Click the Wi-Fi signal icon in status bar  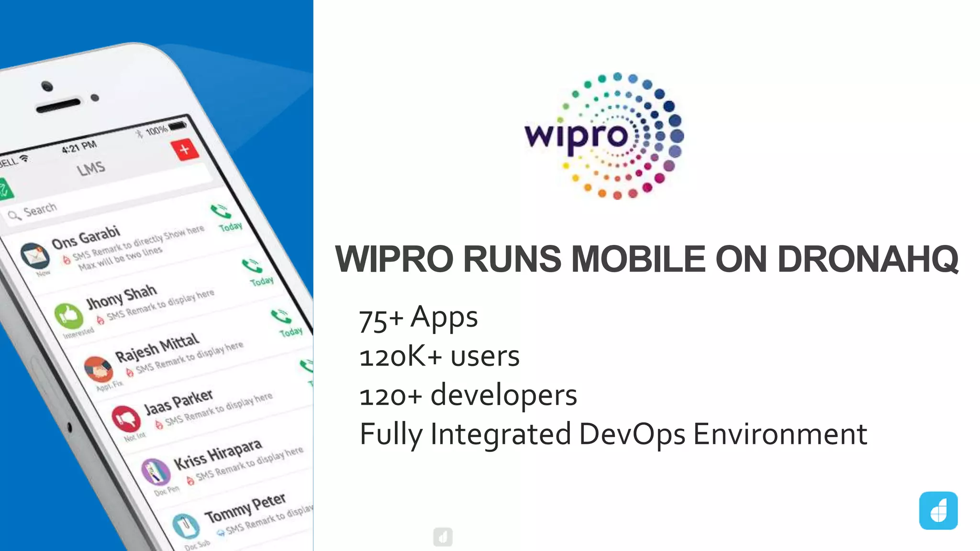point(23,158)
